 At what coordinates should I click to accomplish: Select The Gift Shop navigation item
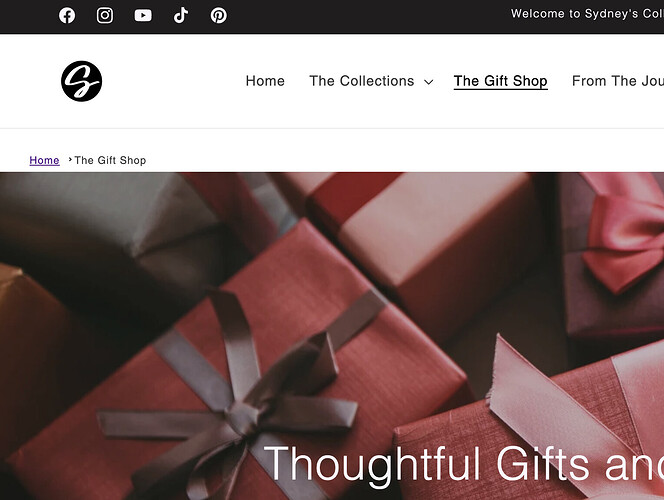pos(501,81)
